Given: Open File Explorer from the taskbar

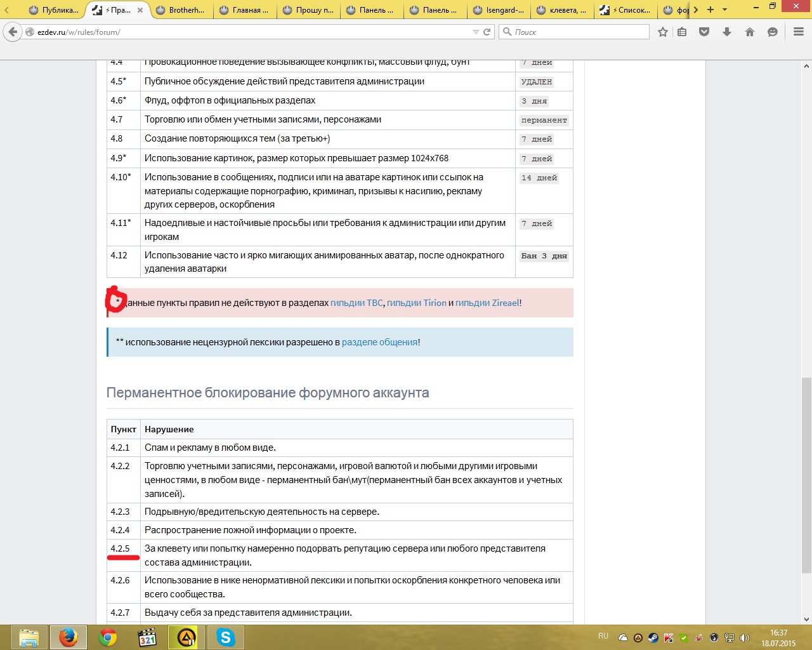Looking at the screenshot, I should pos(29,637).
